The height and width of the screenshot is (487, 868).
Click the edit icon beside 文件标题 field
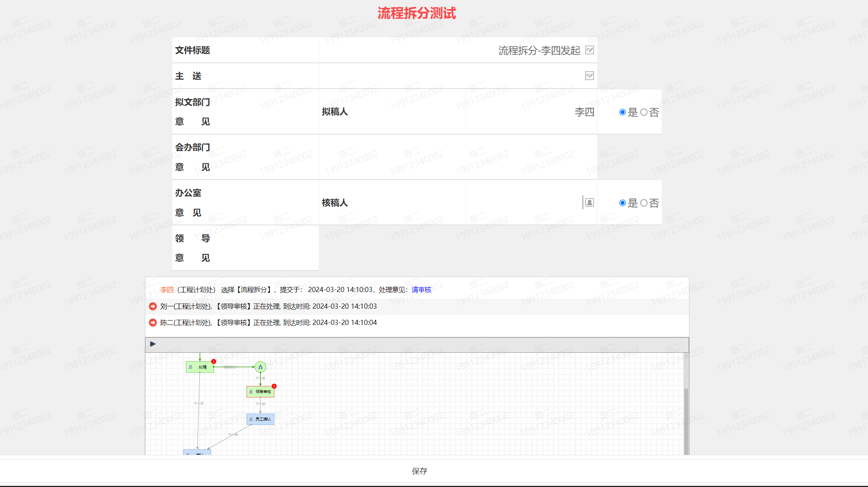589,50
